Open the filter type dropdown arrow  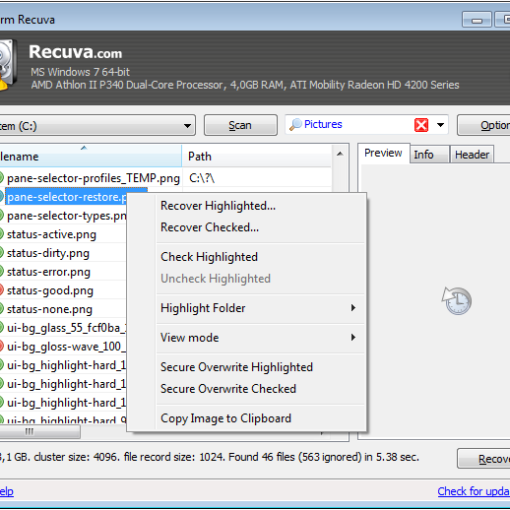[440, 125]
